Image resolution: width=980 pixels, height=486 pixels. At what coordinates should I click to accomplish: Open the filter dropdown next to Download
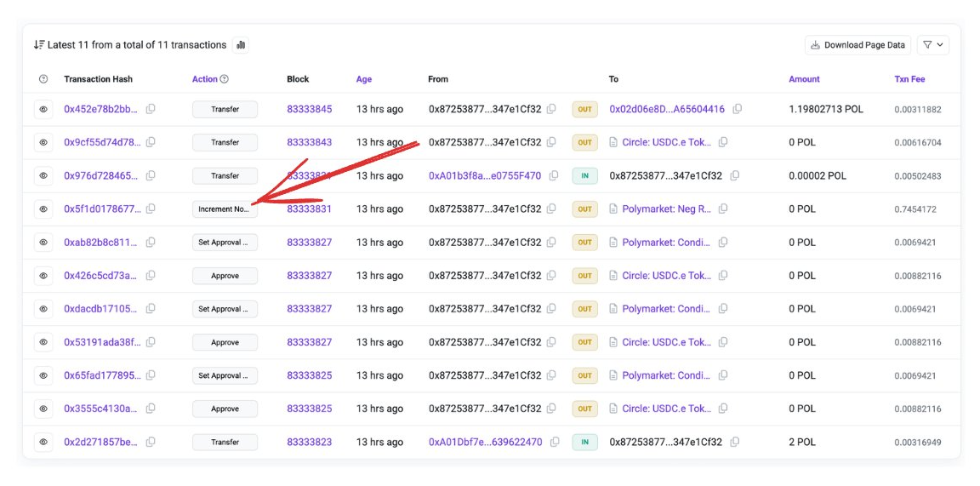point(933,45)
